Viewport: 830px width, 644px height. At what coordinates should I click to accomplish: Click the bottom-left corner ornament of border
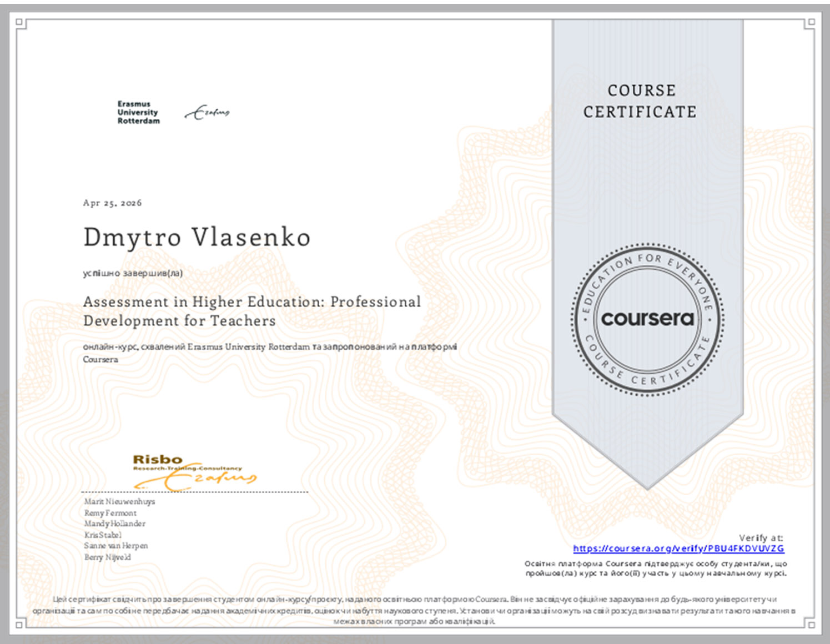(20, 624)
